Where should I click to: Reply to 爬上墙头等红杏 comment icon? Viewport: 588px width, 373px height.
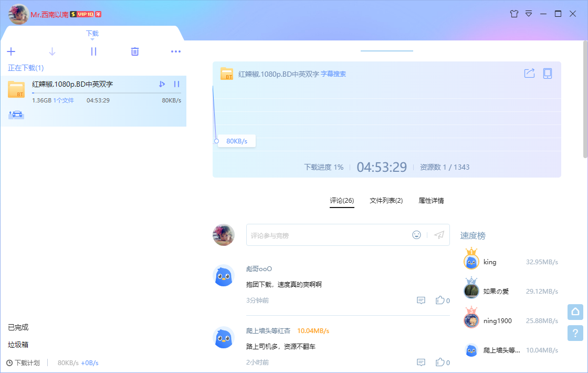click(x=421, y=362)
